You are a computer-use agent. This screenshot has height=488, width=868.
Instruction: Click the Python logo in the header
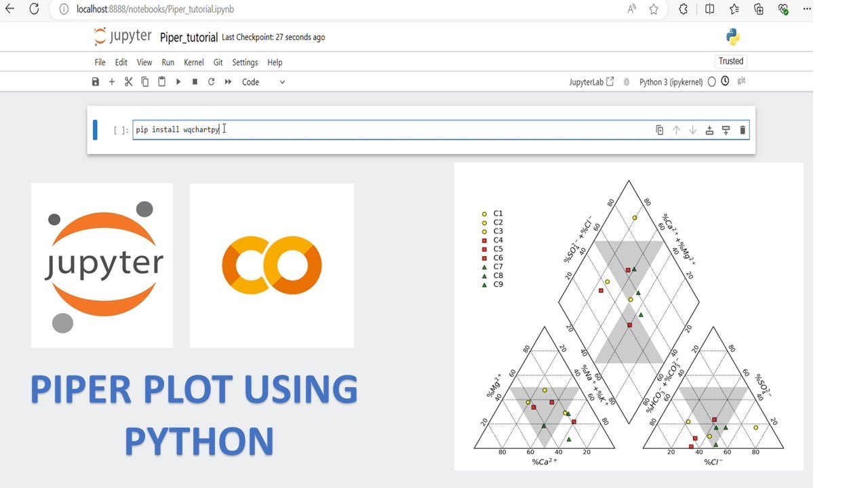tap(732, 37)
